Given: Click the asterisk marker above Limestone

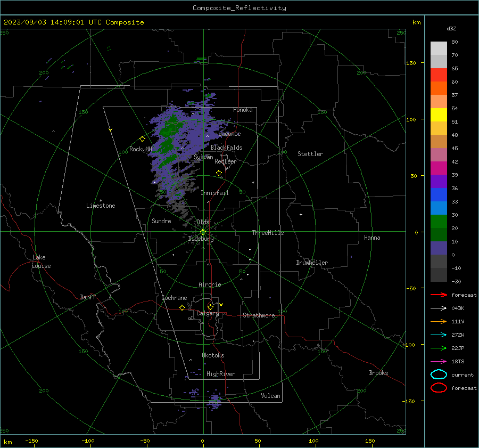Looking at the screenshot, I should click(101, 201).
